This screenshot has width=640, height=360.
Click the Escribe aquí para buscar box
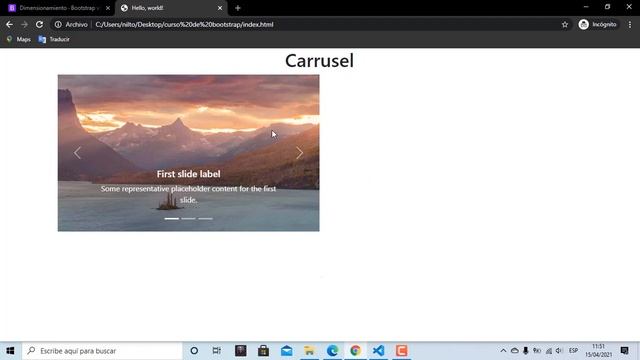click(102, 351)
